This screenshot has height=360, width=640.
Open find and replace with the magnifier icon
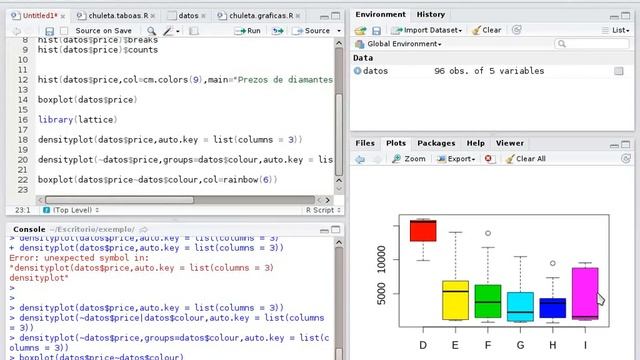click(151, 31)
